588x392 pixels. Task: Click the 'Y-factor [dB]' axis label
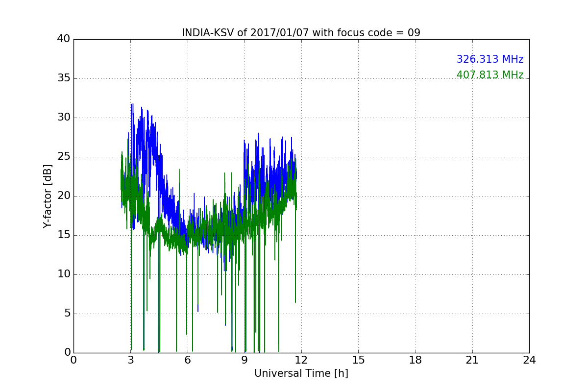tap(48, 196)
